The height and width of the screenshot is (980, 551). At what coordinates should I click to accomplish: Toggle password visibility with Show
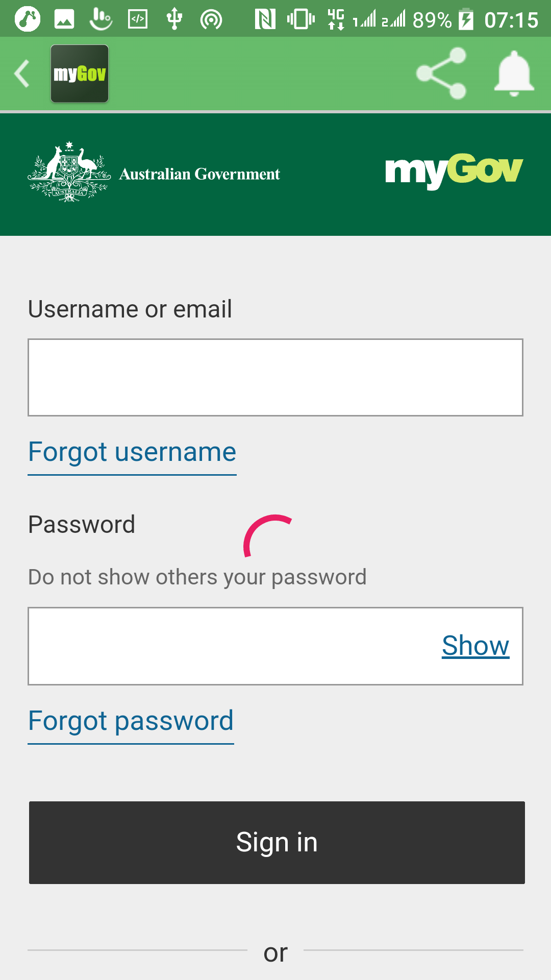(475, 646)
